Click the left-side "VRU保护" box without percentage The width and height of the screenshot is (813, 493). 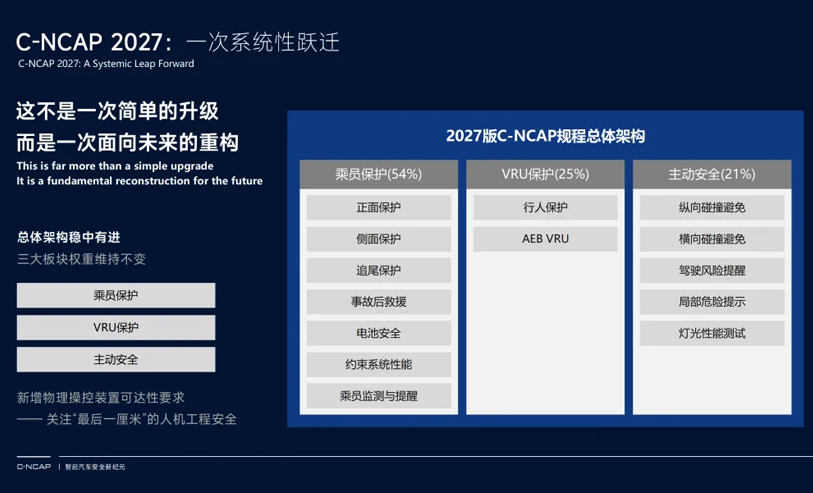116,328
